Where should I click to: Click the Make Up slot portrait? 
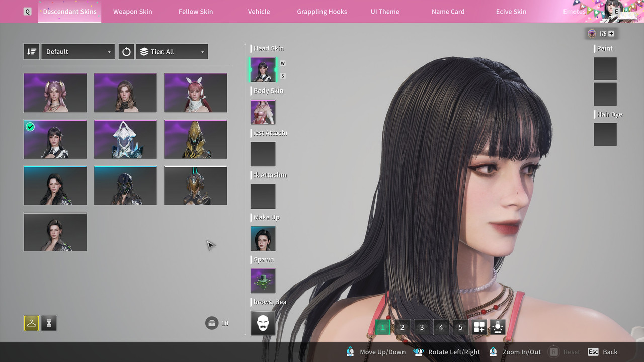263,238
